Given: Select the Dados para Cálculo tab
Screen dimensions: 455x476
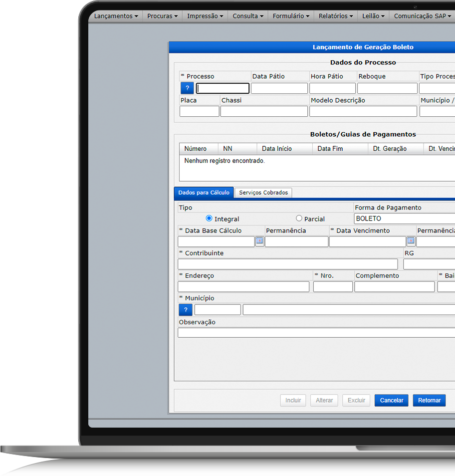Looking at the screenshot, I should coord(204,193).
